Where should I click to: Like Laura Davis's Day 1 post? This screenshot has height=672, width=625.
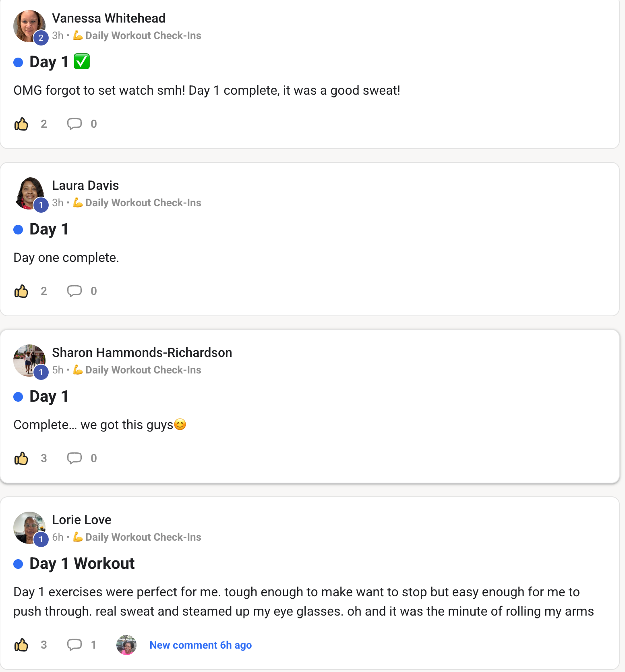(21, 291)
